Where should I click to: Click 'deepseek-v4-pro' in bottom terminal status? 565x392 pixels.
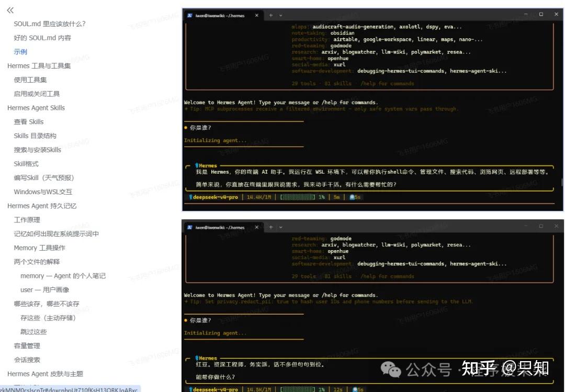[215, 389]
